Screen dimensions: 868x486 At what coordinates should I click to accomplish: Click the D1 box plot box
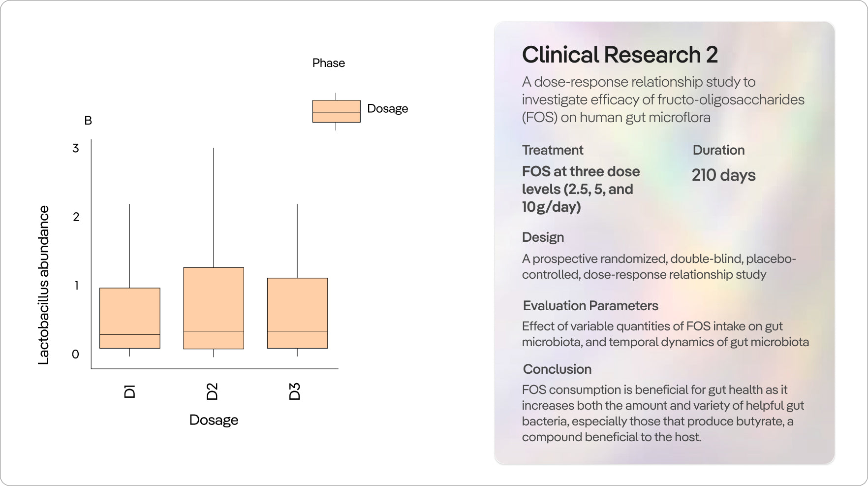(130, 318)
